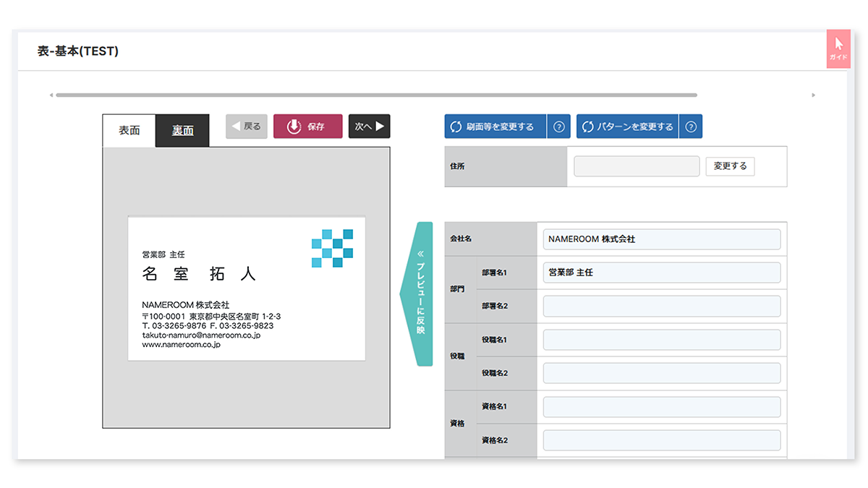The width and height of the screenshot is (868, 488).
Task: Click 変更する button next to 住所
Action: pos(730,166)
